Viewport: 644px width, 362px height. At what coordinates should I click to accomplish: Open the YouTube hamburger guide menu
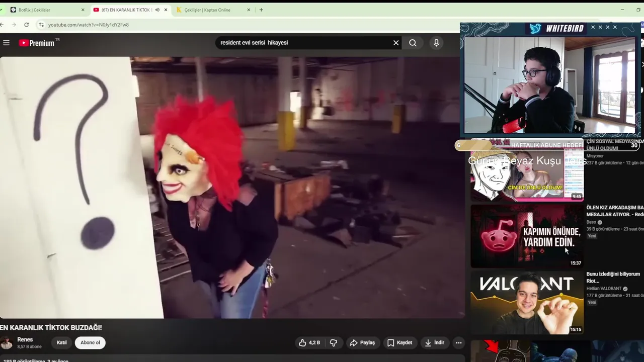6,43
